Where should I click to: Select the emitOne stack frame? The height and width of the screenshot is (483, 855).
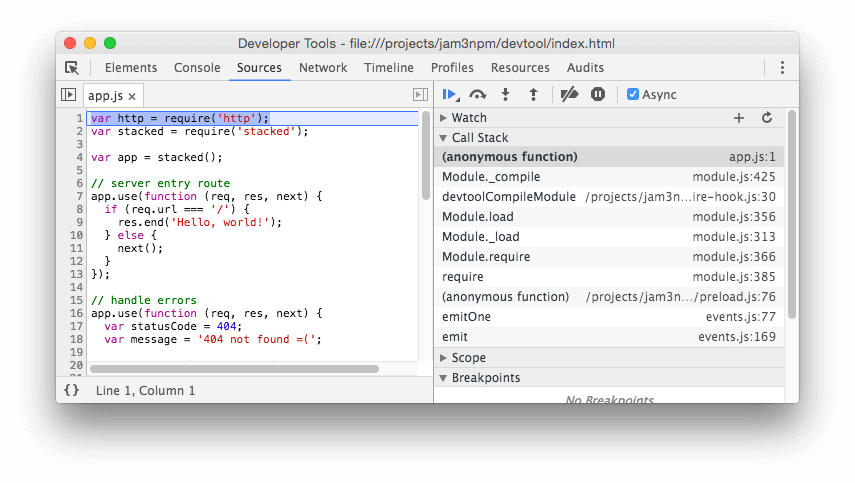coord(609,317)
